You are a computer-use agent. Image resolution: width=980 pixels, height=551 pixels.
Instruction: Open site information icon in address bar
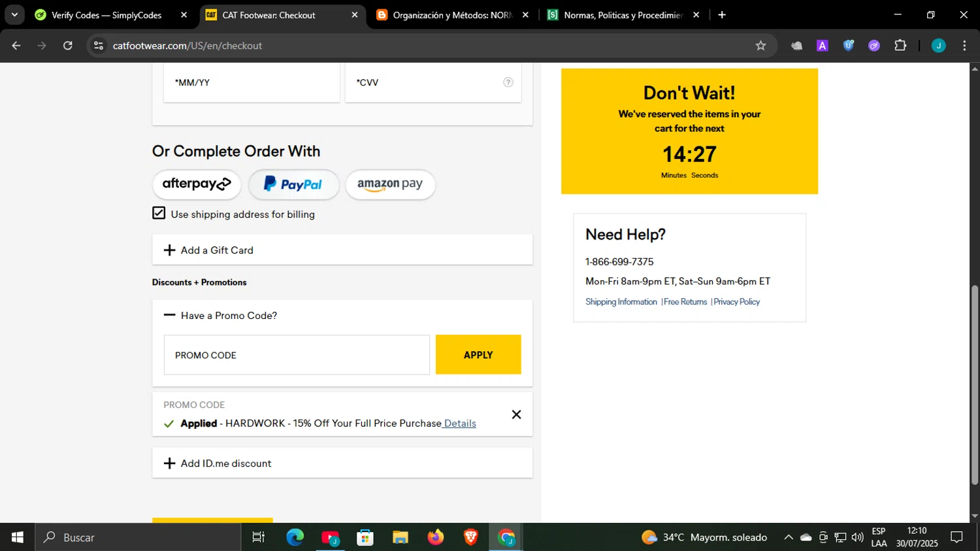(x=99, y=46)
